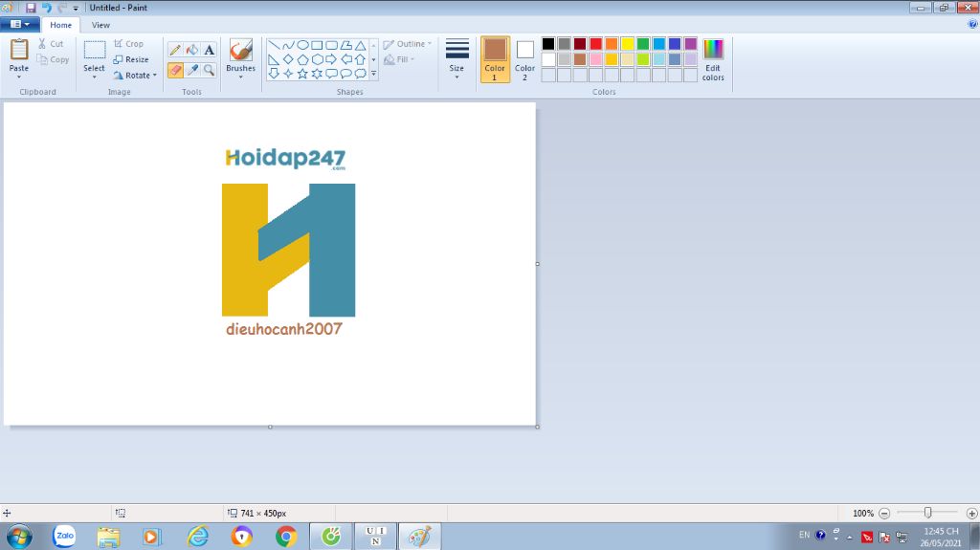This screenshot has height=550, width=980.
Task: Select the Rounded rectangular callout shape
Action: [331, 74]
